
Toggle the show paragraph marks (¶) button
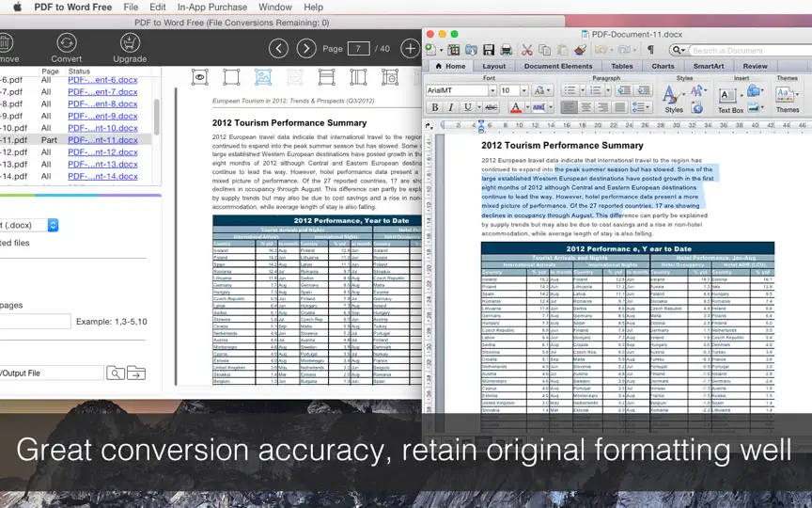pos(650,50)
